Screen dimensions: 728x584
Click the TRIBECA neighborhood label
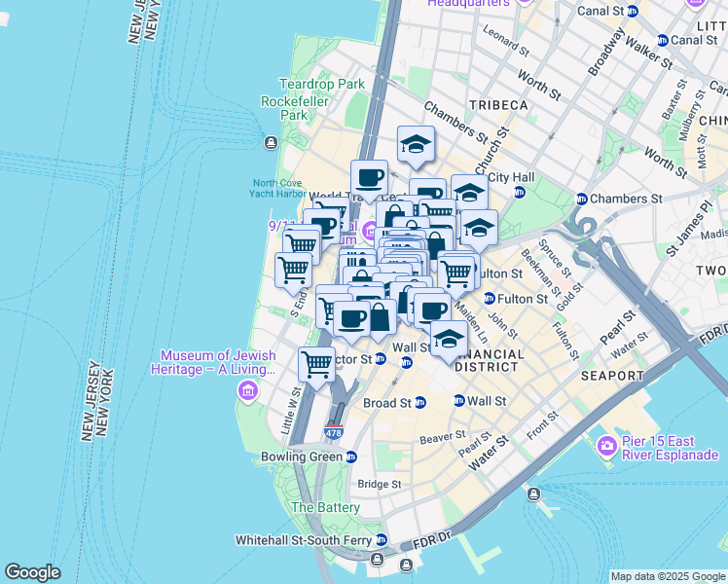[x=498, y=105]
